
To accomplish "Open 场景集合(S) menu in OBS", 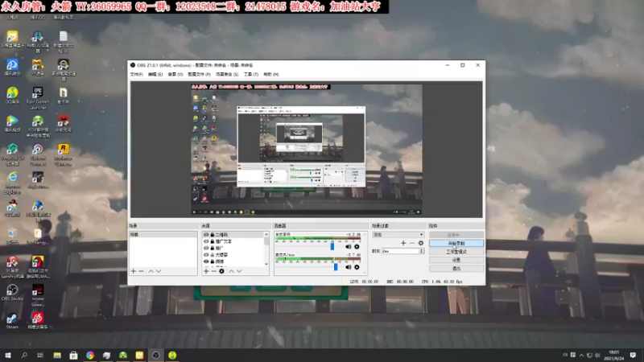I will (227, 74).
